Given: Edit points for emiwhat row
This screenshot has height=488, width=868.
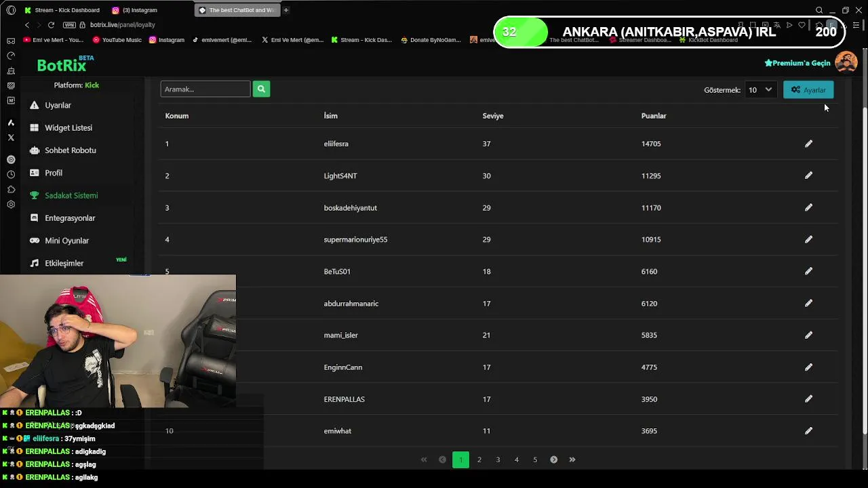Looking at the screenshot, I should 808,430.
